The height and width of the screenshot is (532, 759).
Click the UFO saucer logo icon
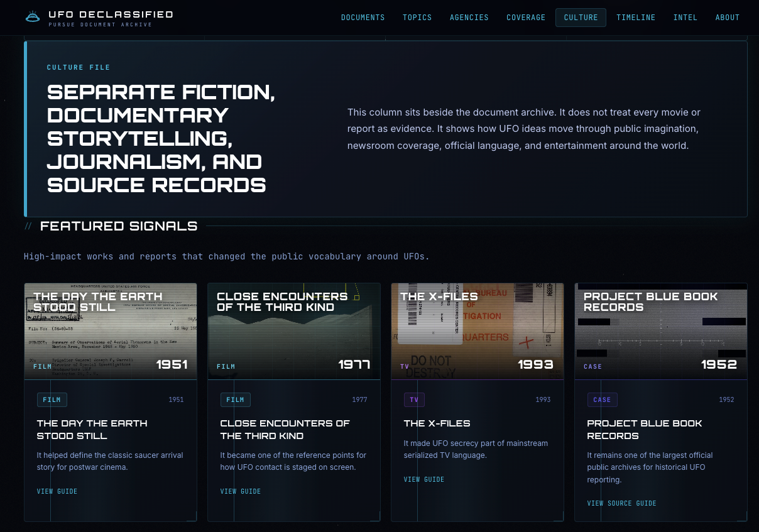(33, 18)
